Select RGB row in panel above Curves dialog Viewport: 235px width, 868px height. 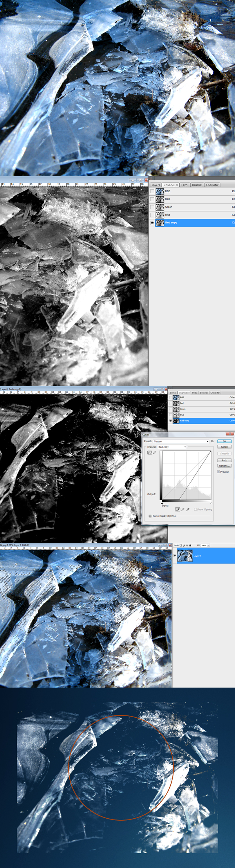[202, 397]
